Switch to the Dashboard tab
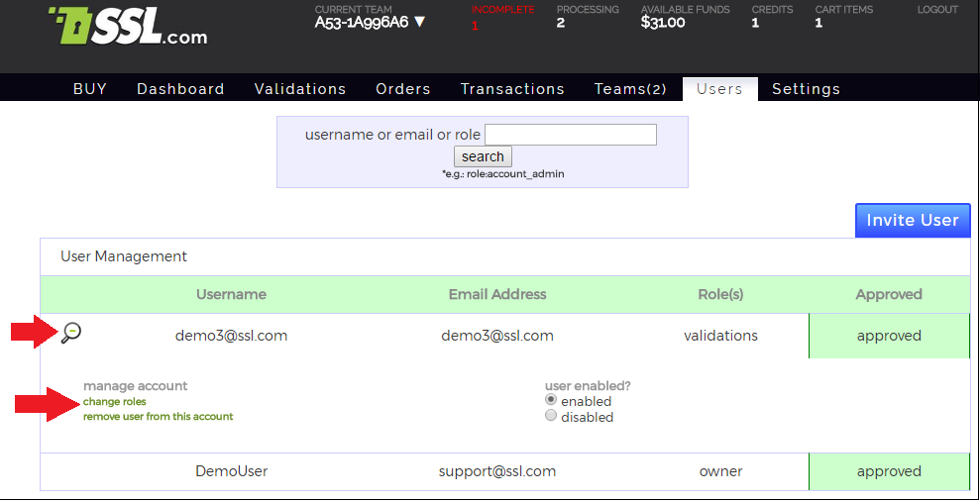The image size is (980, 502). (180, 89)
